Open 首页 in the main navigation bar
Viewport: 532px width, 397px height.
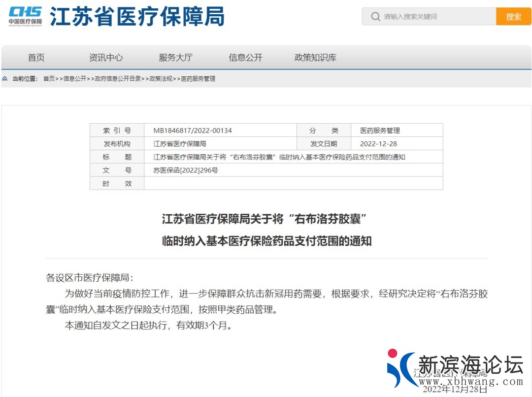pos(36,58)
